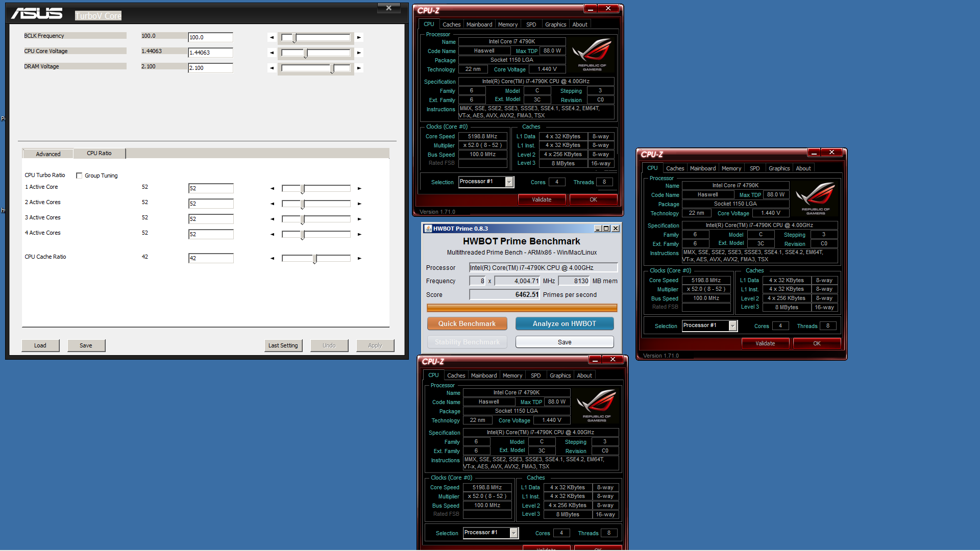980x551 pixels.
Task: Open SPD tab in bottom CPU-Z window
Action: (x=535, y=375)
